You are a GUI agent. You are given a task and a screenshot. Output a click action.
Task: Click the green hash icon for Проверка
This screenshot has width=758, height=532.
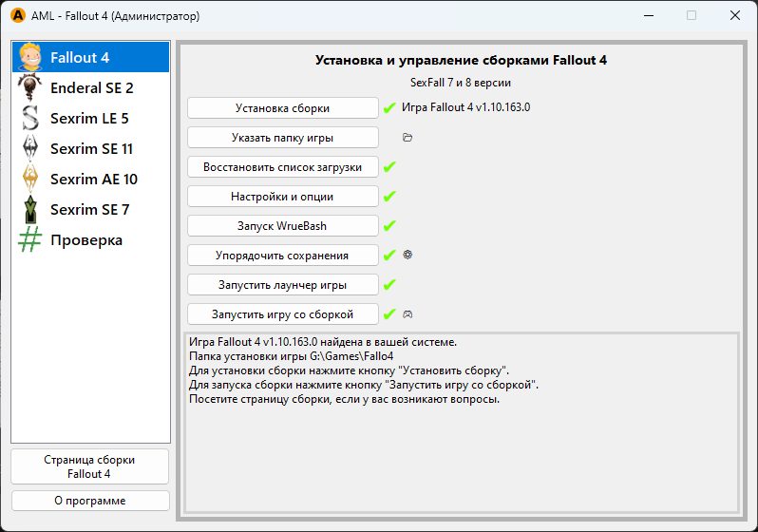[x=31, y=240]
